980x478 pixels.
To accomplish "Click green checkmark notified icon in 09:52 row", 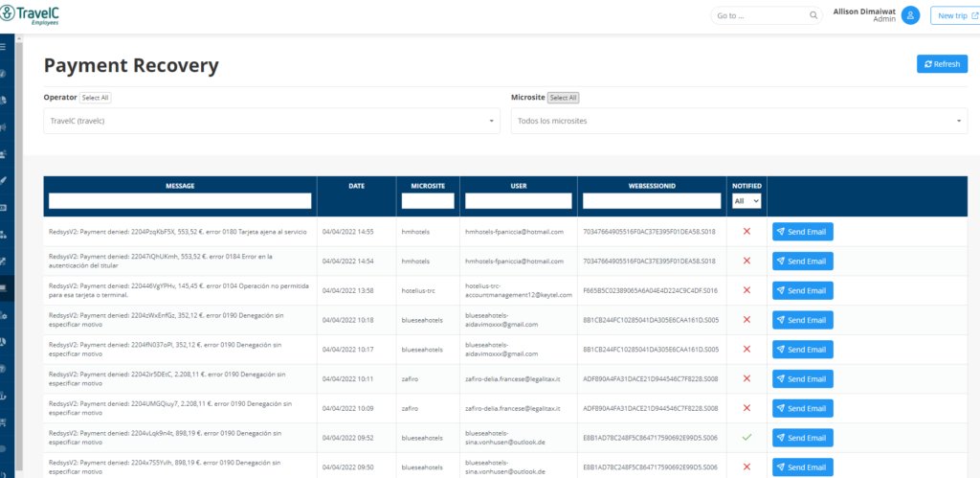I will (746, 439).
